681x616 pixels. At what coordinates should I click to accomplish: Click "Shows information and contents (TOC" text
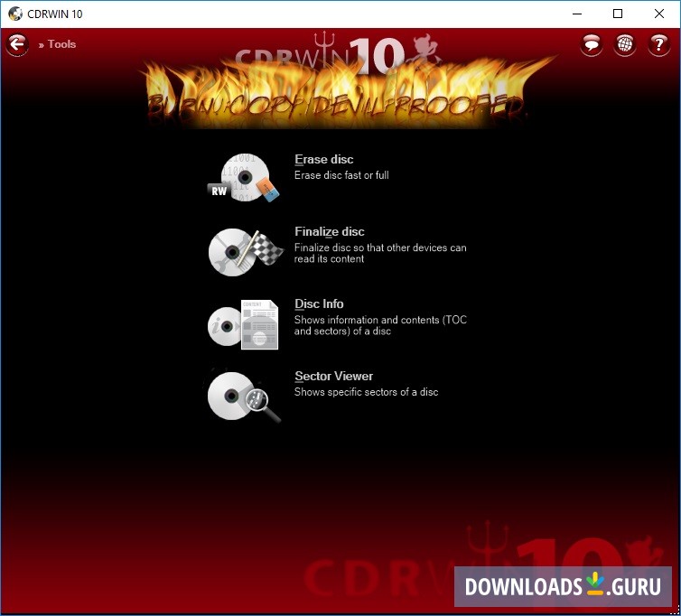click(x=380, y=320)
